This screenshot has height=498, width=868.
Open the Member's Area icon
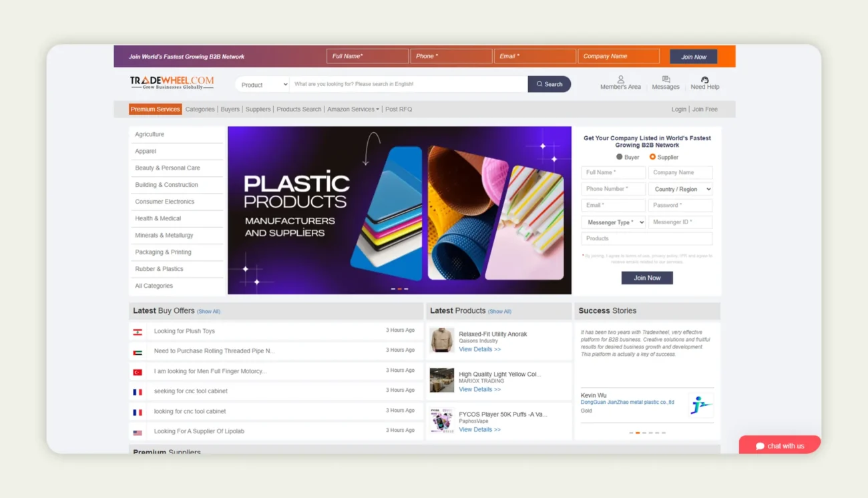click(620, 81)
